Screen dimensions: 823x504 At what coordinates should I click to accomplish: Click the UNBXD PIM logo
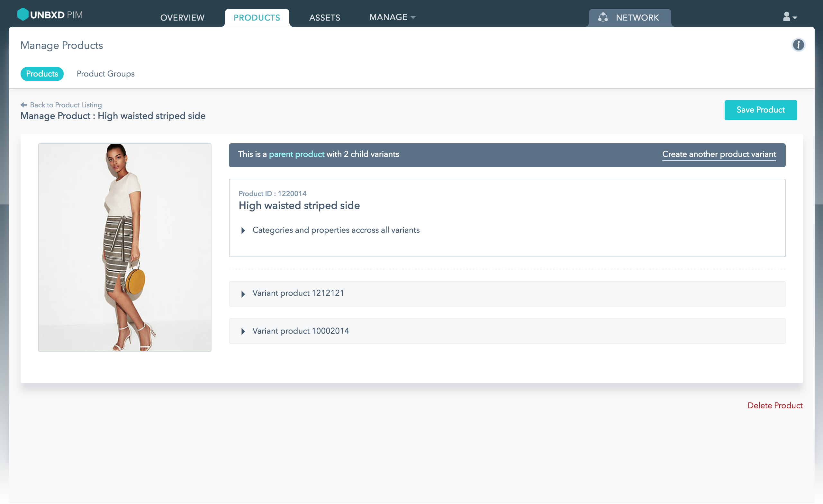(50, 15)
